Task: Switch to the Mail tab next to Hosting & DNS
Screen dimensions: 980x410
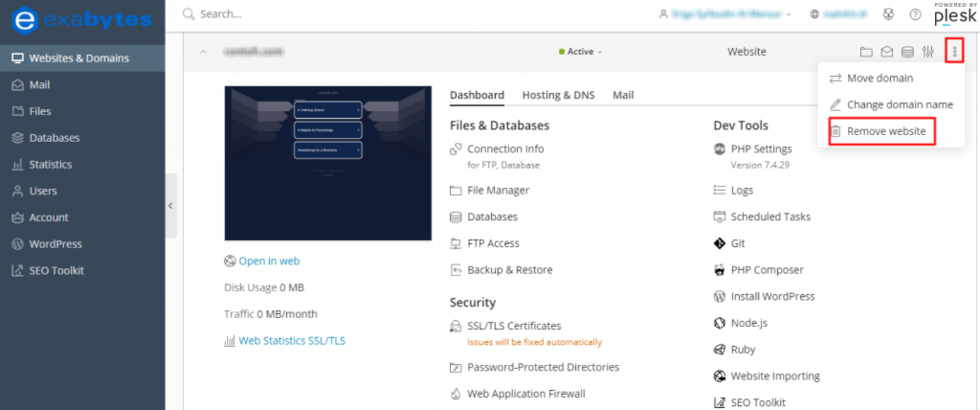Action: (x=623, y=95)
